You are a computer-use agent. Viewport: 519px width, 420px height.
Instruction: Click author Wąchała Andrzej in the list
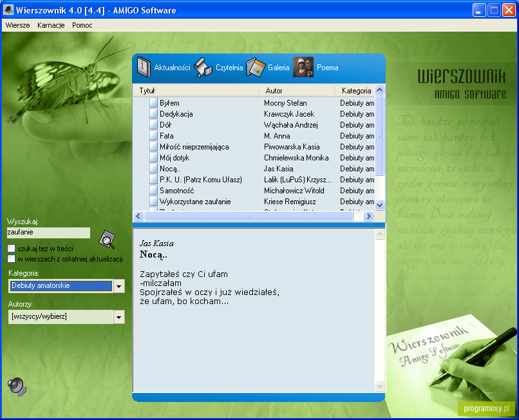pos(290,125)
